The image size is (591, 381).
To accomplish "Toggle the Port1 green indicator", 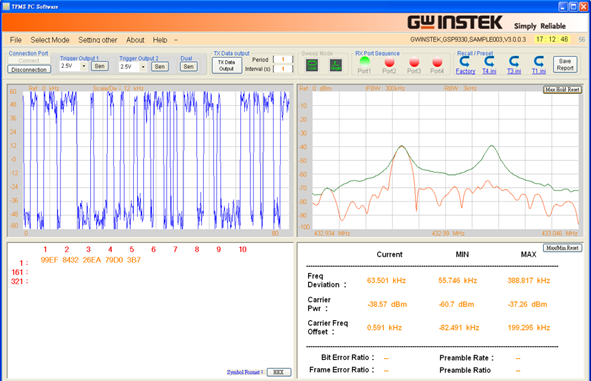I will point(364,61).
